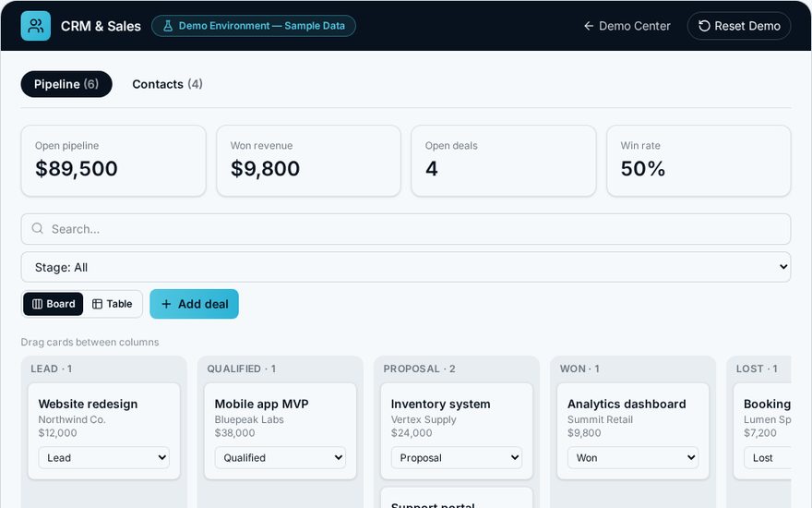Click the Website redesign deal title
812x508 pixels.
click(x=88, y=404)
